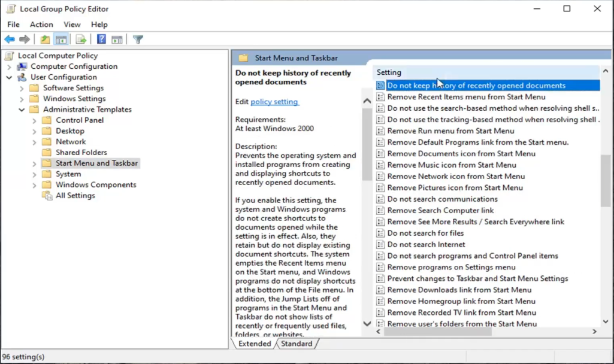This screenshot has width=614, height=364.
Task: Open the policy setting link
Action: click(274, 102)
